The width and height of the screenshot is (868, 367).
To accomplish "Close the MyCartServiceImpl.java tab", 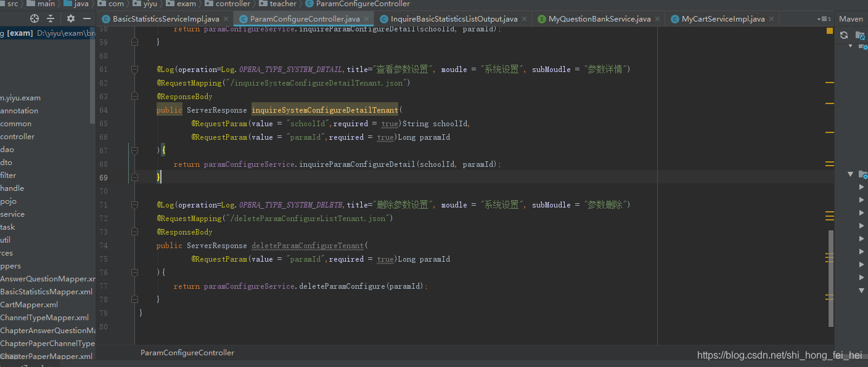I will (x=771, y=19).
